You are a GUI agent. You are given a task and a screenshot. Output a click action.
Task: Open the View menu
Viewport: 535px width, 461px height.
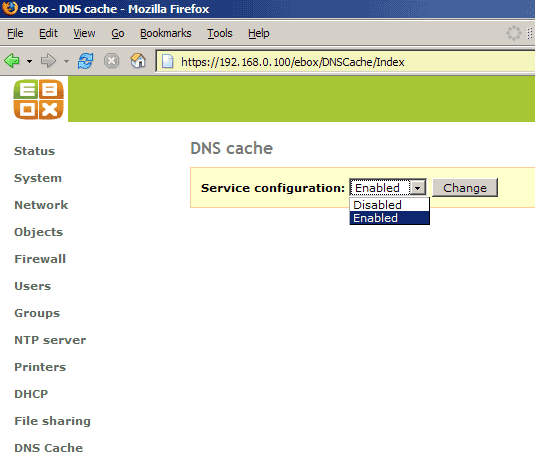(x=84, y=33)
